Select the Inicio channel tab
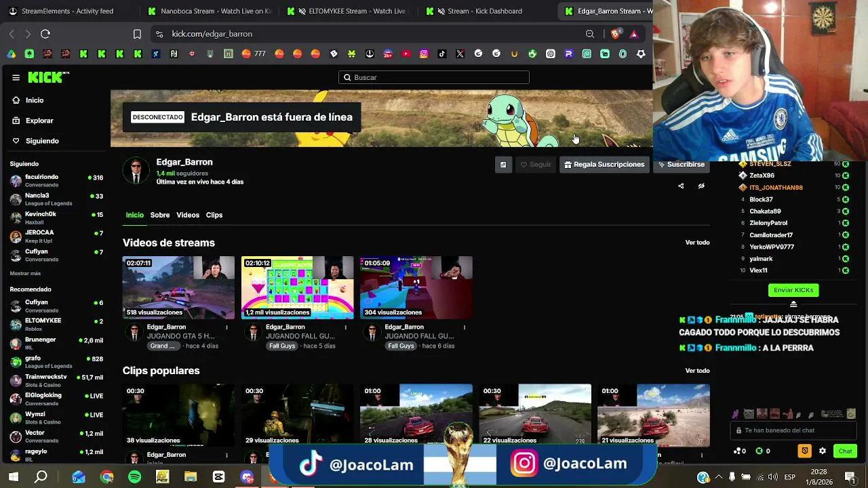This screenshot has width=868, height=488. [134, 215]
